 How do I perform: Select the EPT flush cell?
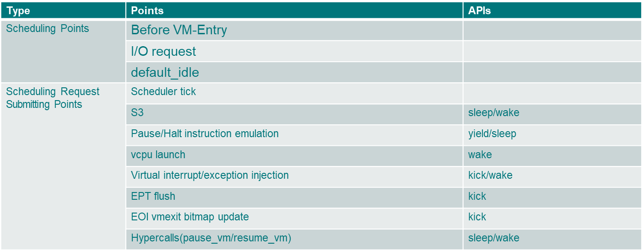153,196
